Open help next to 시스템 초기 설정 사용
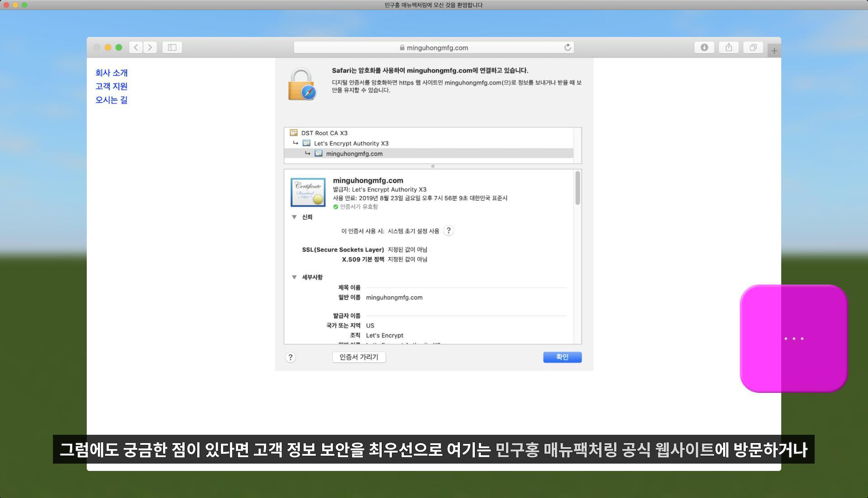Screen dimensions: 868x498 [448, 231]
